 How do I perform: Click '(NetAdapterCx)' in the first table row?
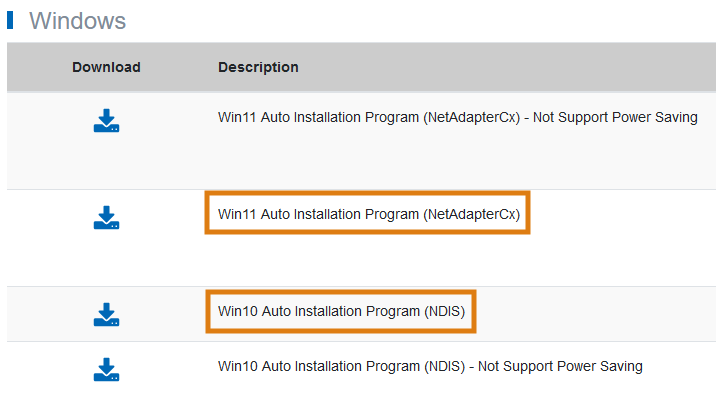pyautogui.click(x=471, y=117)
